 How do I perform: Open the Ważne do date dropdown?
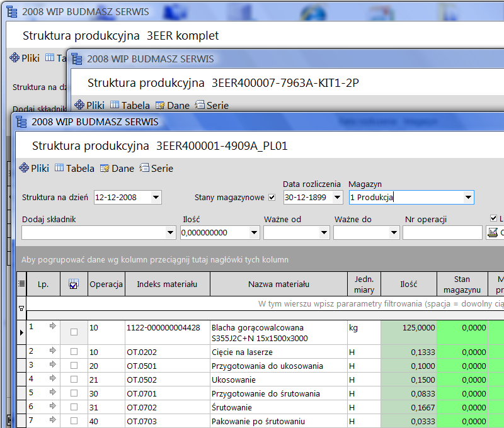(394, 232)
